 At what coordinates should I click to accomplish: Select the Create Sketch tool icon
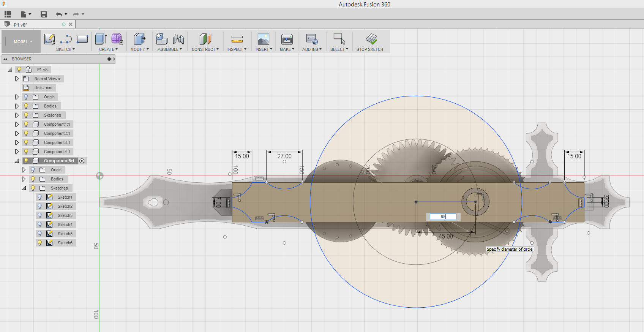point(50,39)
